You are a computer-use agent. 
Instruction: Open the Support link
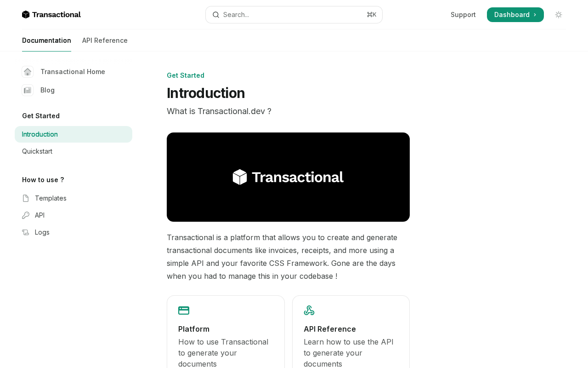click(463, 15)
